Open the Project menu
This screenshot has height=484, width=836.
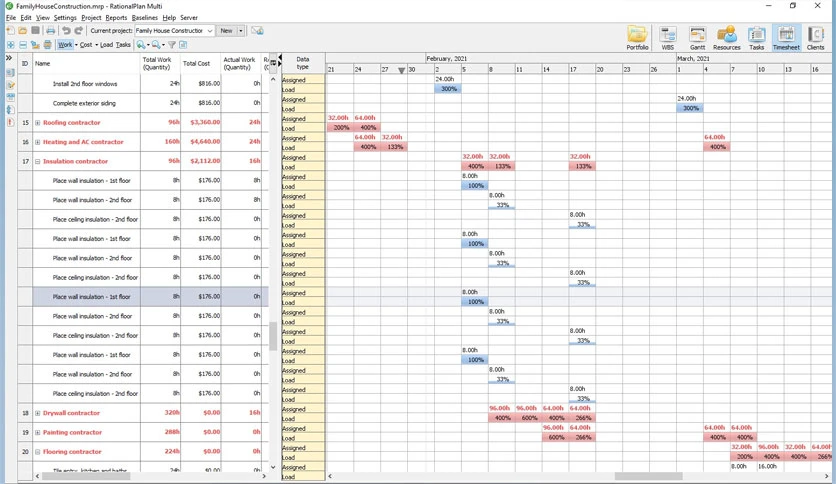tap(91, 18)
